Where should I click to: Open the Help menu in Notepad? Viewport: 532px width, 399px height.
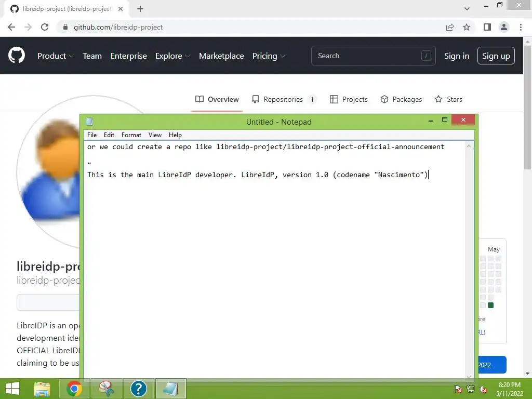pyautogui.click(x=175, y=135)
